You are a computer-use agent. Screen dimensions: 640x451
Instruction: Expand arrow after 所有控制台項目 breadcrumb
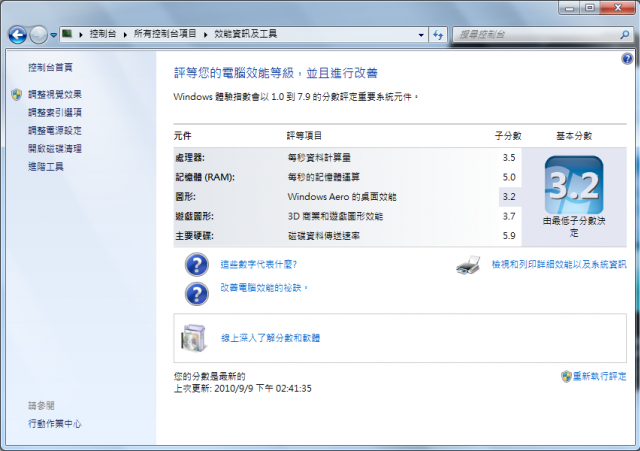205,35
